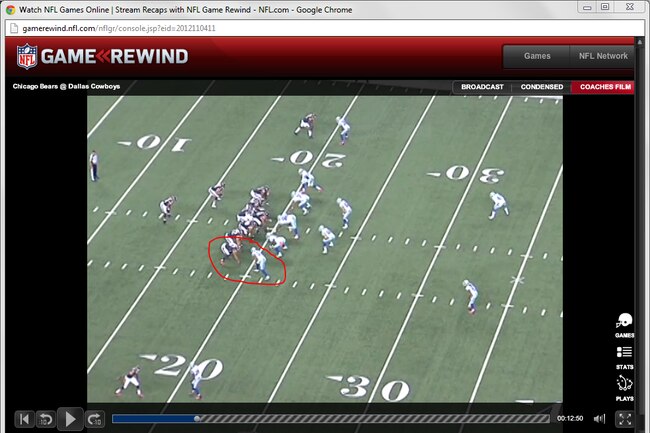This screenshot has width=650, height=433.
Task: Skip to the start of the video
Action: pyautogui.click(x=24, y=419)
